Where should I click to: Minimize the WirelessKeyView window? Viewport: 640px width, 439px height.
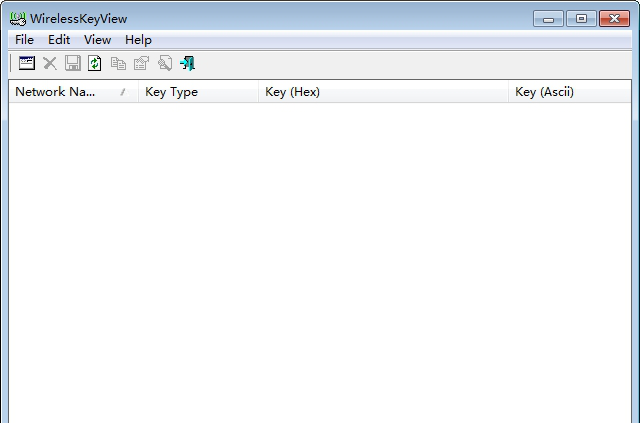(x=548, y=19)
